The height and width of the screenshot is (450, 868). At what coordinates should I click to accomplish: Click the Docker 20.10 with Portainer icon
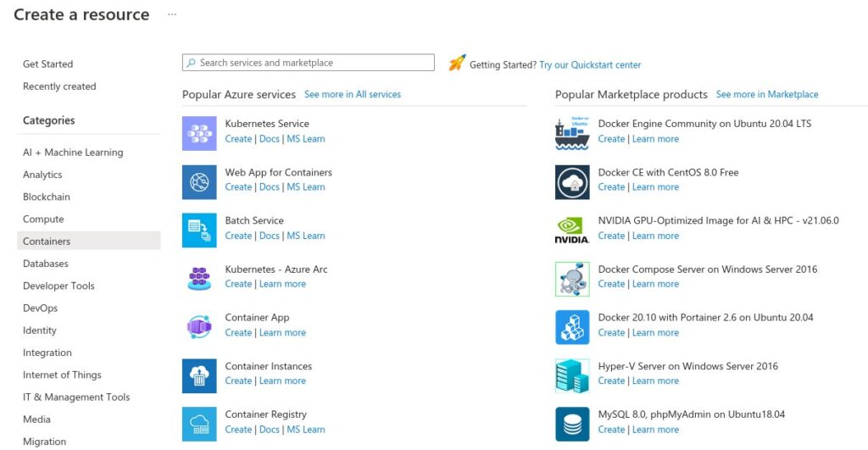tap(572, 327)
